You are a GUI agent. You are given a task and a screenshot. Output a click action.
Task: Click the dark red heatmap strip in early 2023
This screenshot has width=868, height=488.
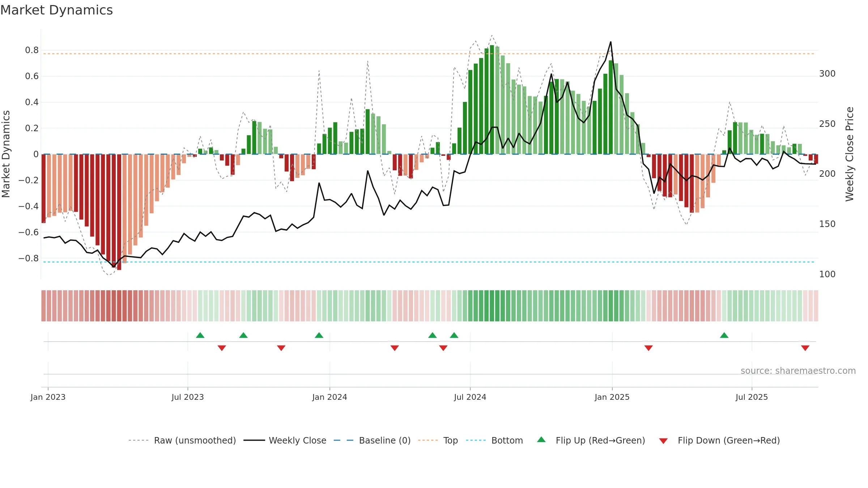tap(119, 306)
